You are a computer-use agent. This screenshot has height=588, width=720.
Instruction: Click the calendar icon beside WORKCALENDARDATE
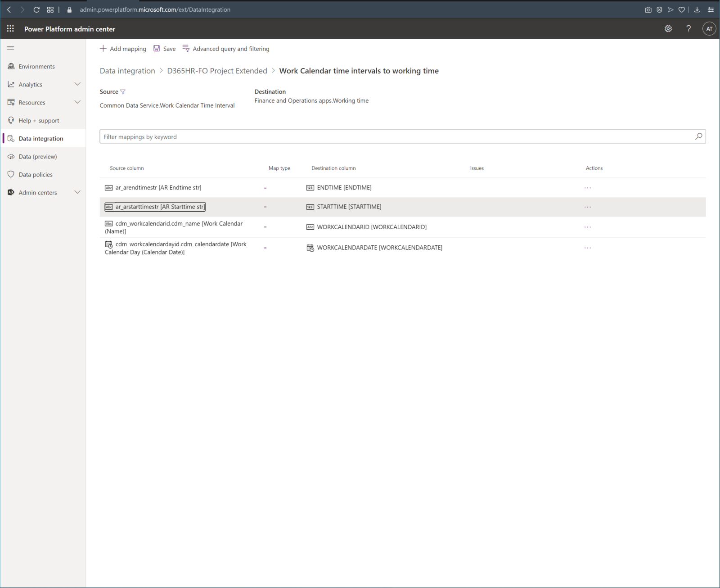310,248
